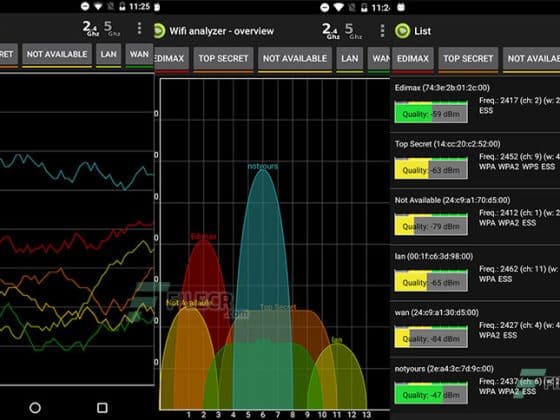Tap 'lan' curve label in channel chart
Screen dimensions: 560x420
(337, 340)
